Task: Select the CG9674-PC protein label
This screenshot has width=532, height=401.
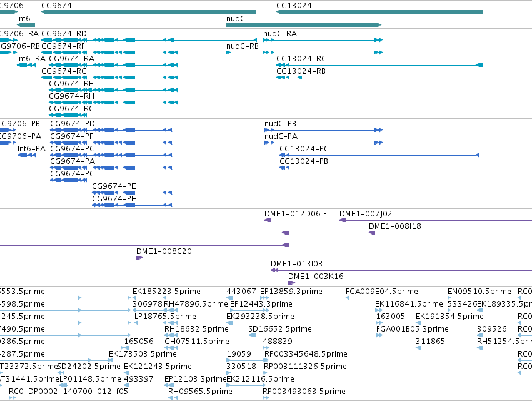Action: pyautogui.click(x=73, y=174)
